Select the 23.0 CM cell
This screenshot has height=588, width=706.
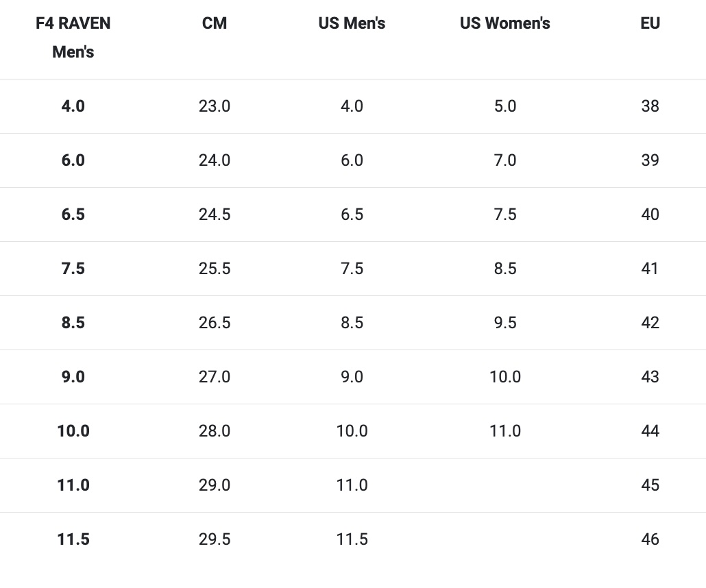[x=215, y=106]
